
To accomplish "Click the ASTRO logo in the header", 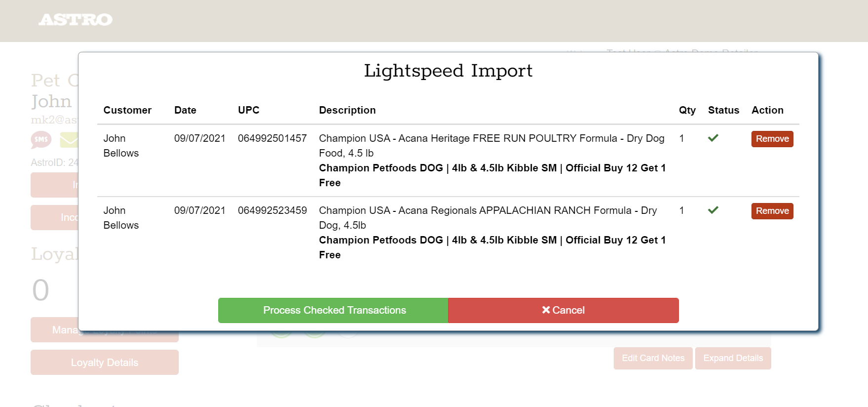I will click(76, 20).
